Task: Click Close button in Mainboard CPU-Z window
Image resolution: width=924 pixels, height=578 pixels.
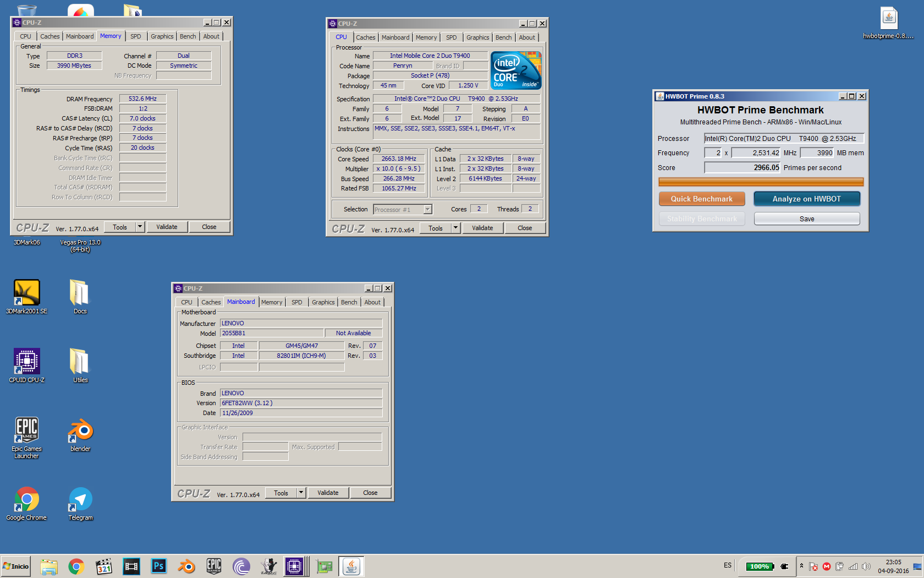Action: point(370,493)
